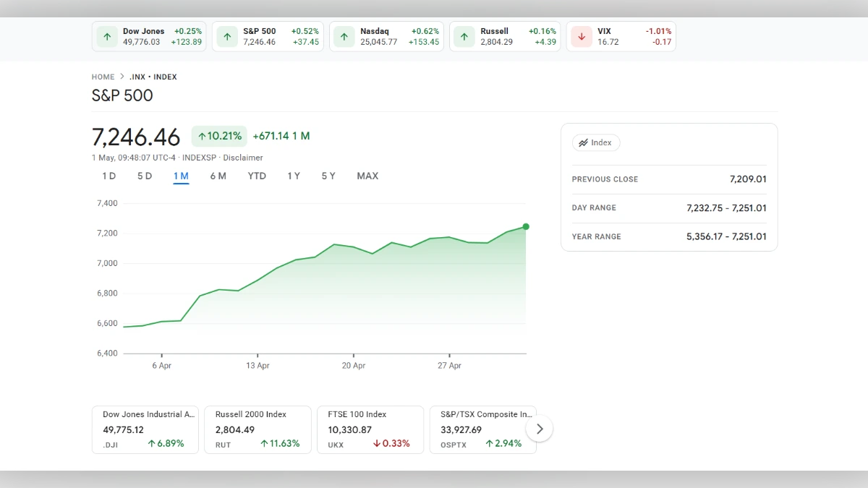Click the DAY RANGE value
The height and width of the screenshot is (488, 868).
tap(726, 208)
